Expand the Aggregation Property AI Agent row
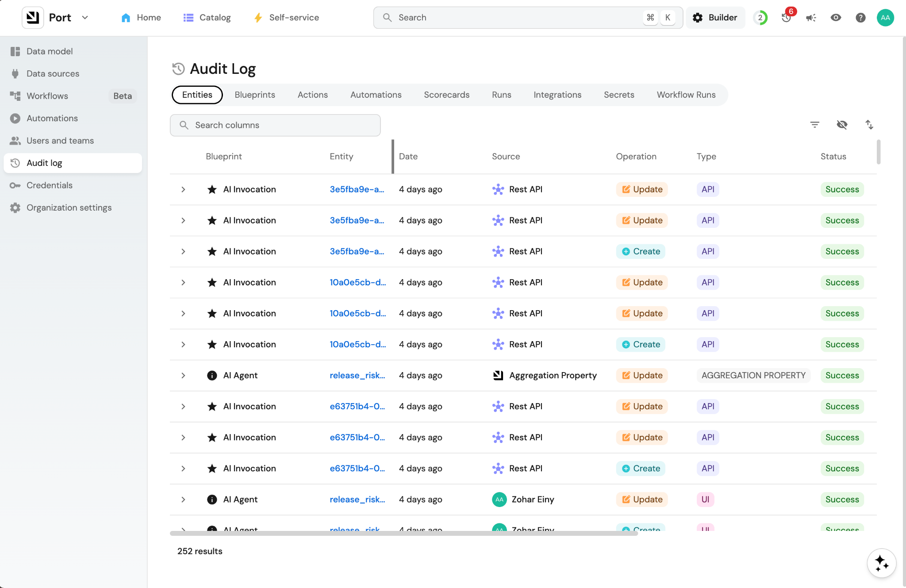906x588 pixels. (x=183, y=376)
